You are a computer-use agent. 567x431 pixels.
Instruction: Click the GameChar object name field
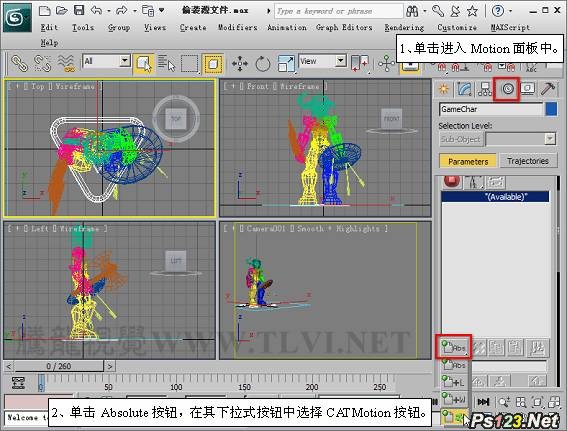(x=491, y=109)
